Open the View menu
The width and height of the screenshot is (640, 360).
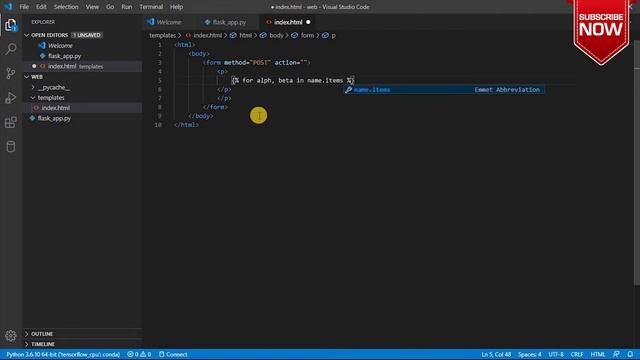coord(92,7)
